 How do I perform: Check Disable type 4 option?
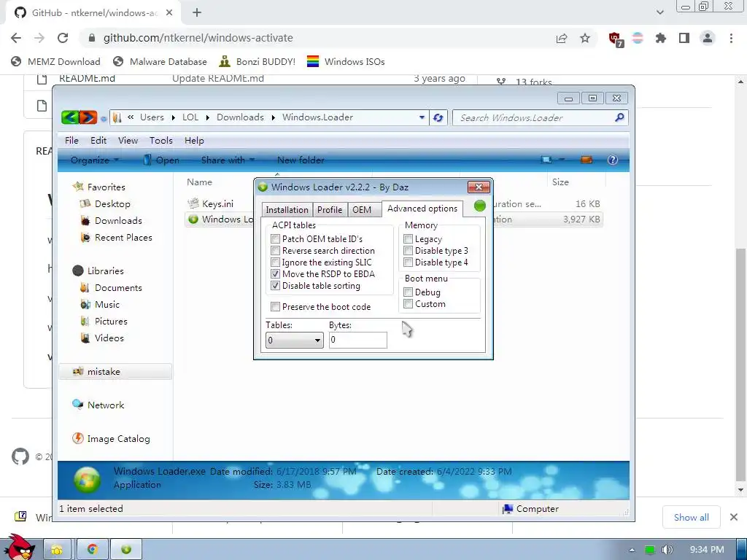(x=408, y=262)
